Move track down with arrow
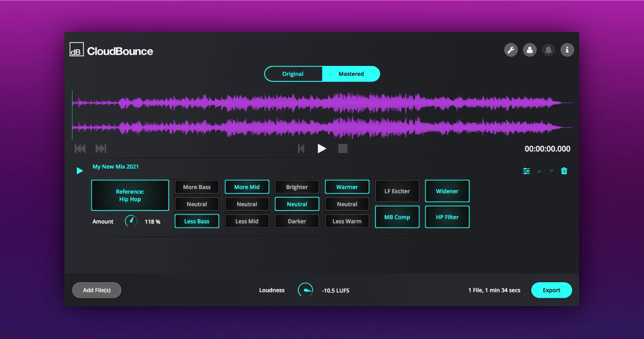 tap(551, 171)
